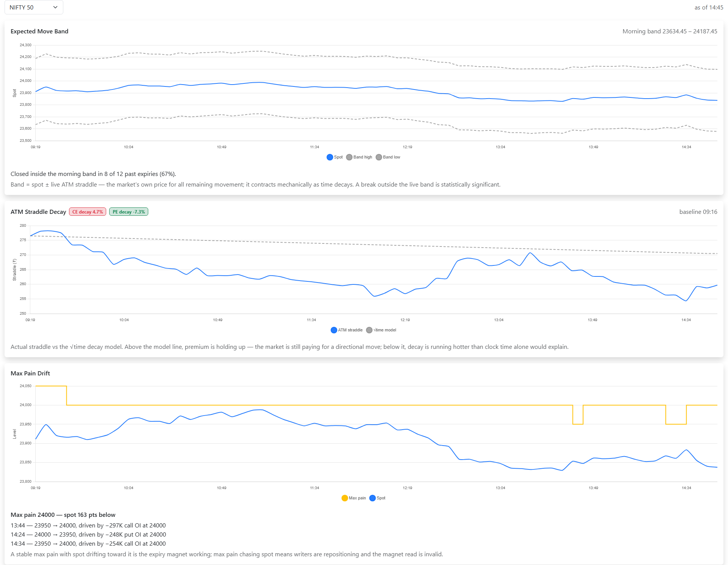Click the 23,800 y-axis label in Max Pain Drift

[25, 481]
